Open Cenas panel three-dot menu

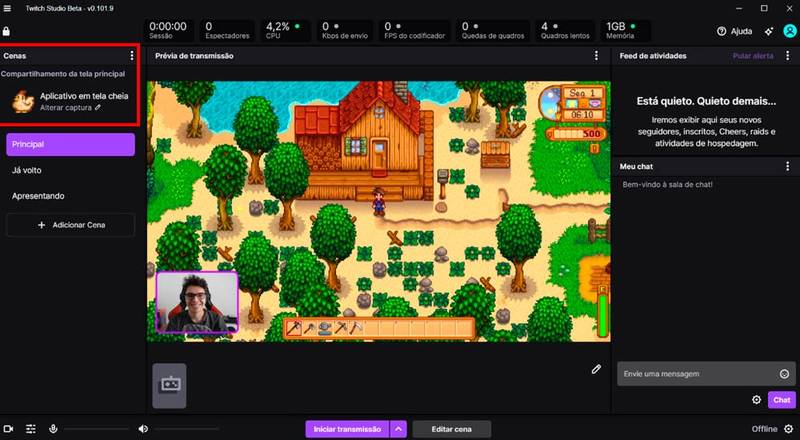coord(132,55)
